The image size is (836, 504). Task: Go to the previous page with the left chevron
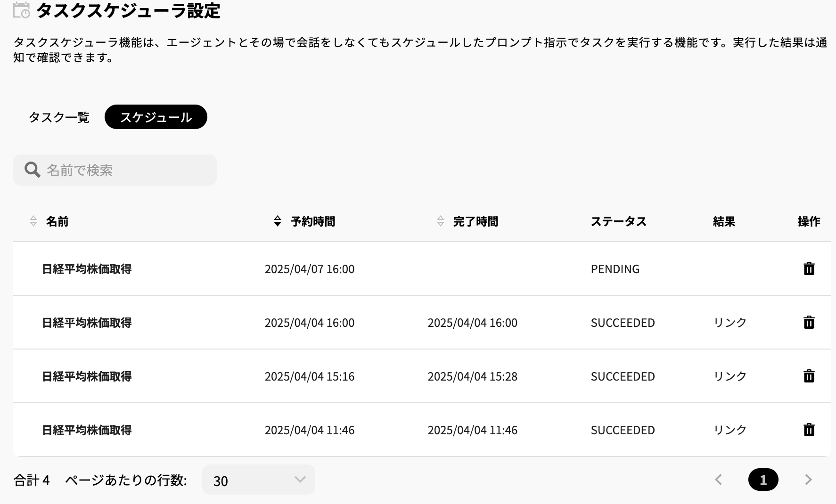pyautogui.click(x=718, y=480)
